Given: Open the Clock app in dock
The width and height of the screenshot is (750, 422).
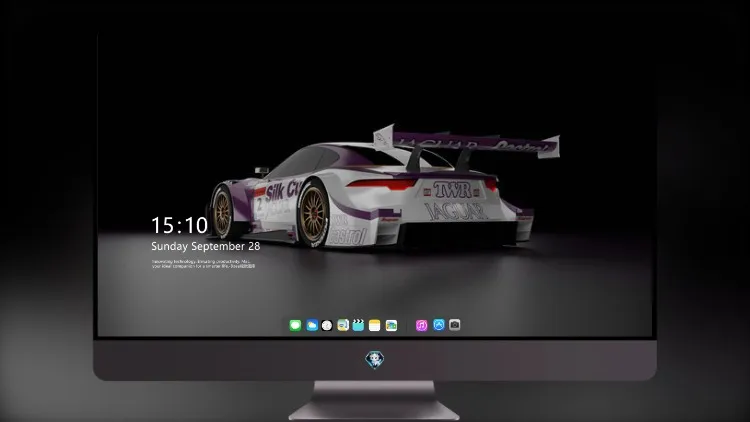Looking at the screenshot, I should click(327, 325).
